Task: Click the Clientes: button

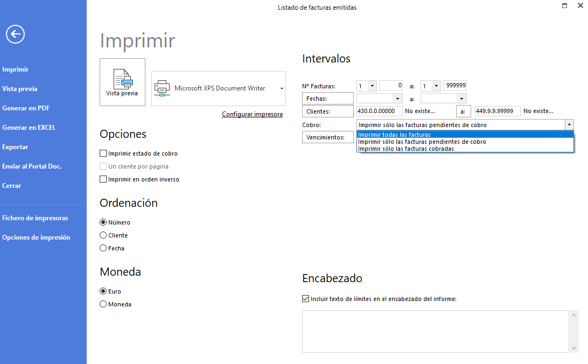Action: click(x=328, y=111)
